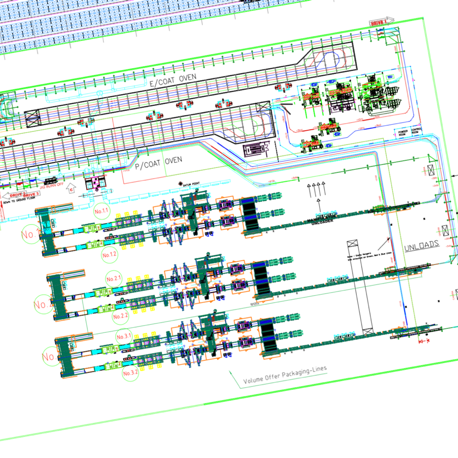The image size is (458, 458).
Task: Select the UNLOADS underlined label
Action: coord(421,246)
